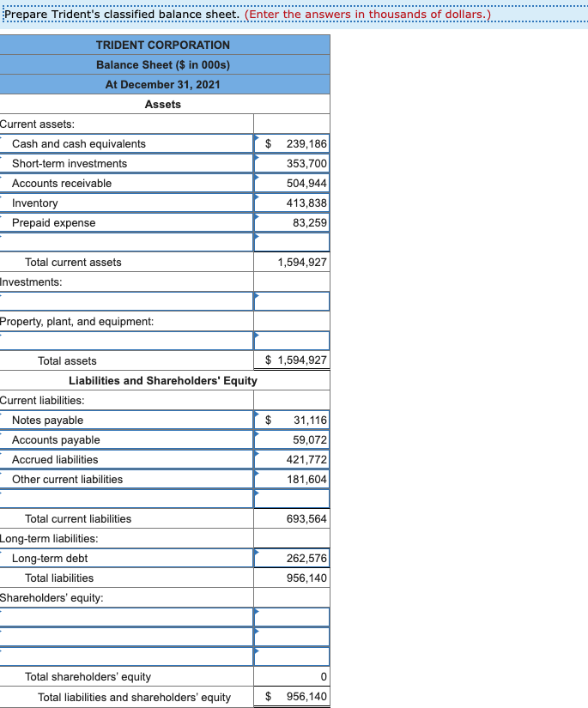The width and height of the screenshot is (588, 708).
Task: Choose an account under Property, plant, and equipment
Action: [x=126, y=341]
